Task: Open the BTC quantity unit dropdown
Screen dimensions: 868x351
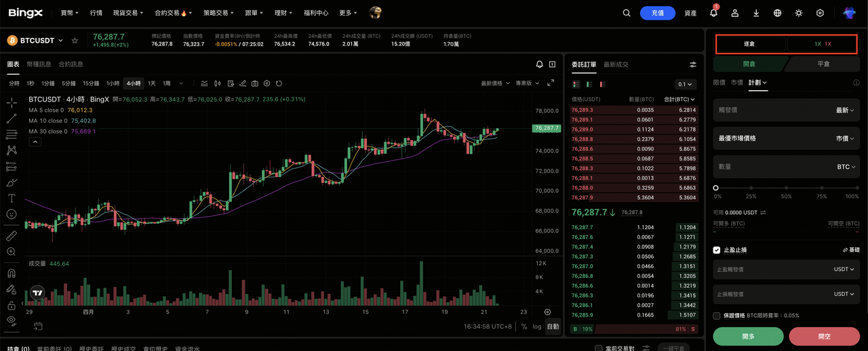Action: click(846, 167)
